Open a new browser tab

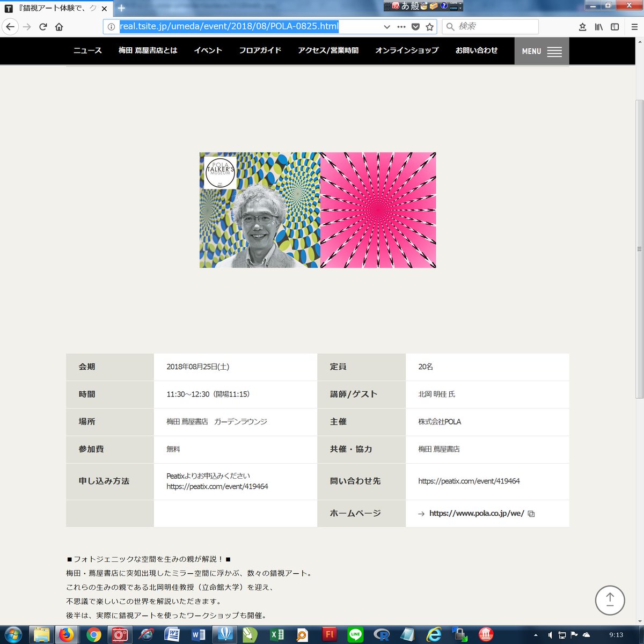[x=121, y=8]
